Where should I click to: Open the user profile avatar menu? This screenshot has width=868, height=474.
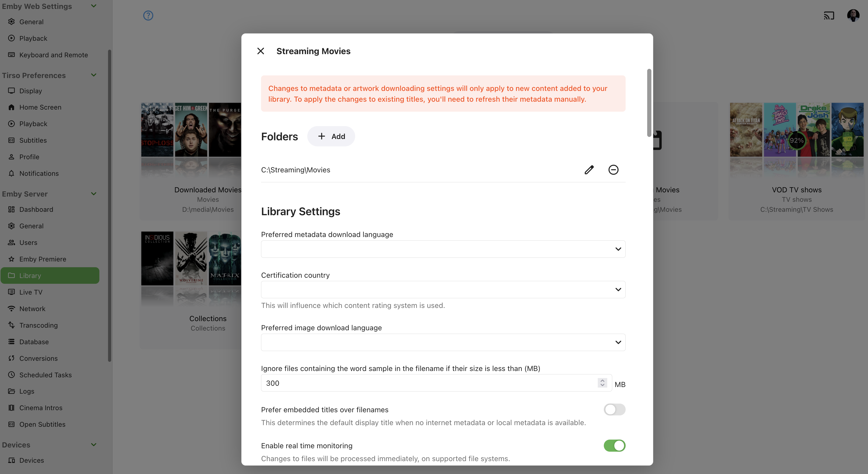[x=853, y=16]
